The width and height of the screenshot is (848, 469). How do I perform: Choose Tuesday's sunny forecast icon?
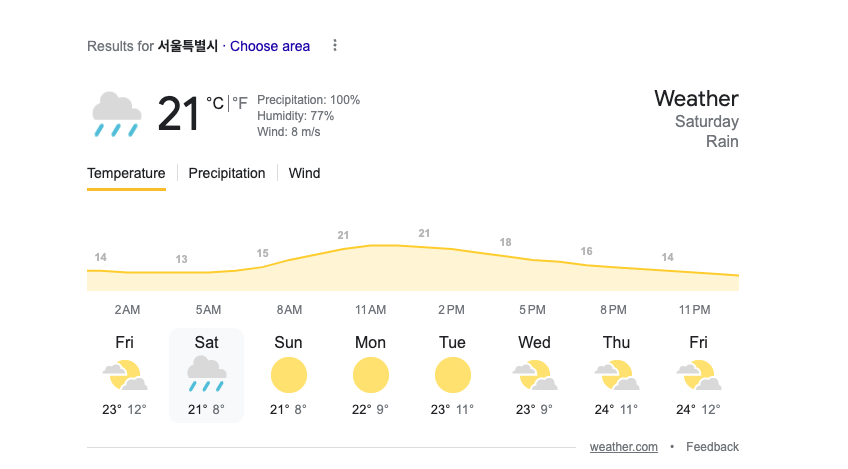452,375
